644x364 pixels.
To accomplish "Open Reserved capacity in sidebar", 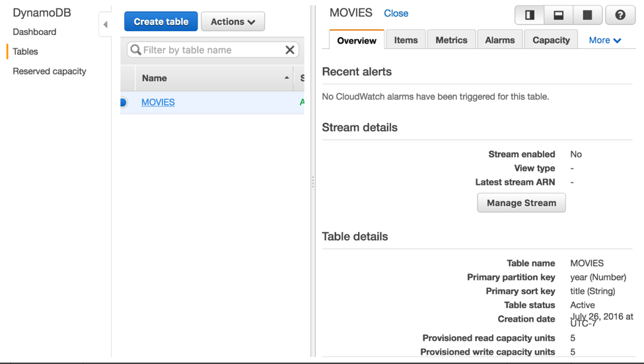I will (x=50, y=71).
